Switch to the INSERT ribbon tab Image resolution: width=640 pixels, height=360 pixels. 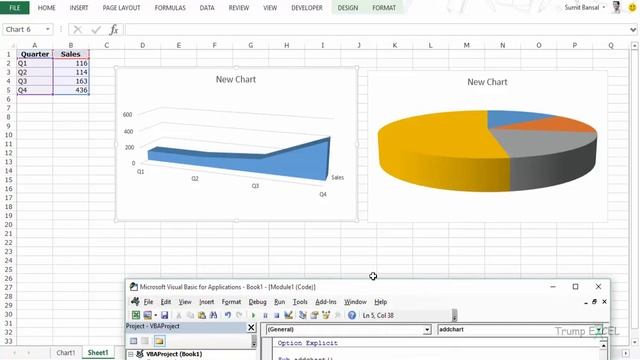pyautogui.click(x=79, y=8)
